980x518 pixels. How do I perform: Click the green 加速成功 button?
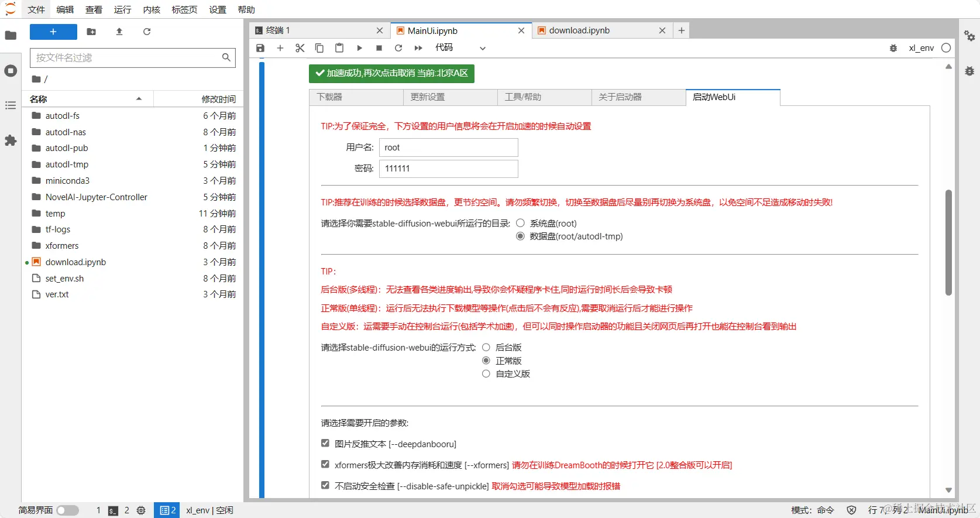(391, 73)
